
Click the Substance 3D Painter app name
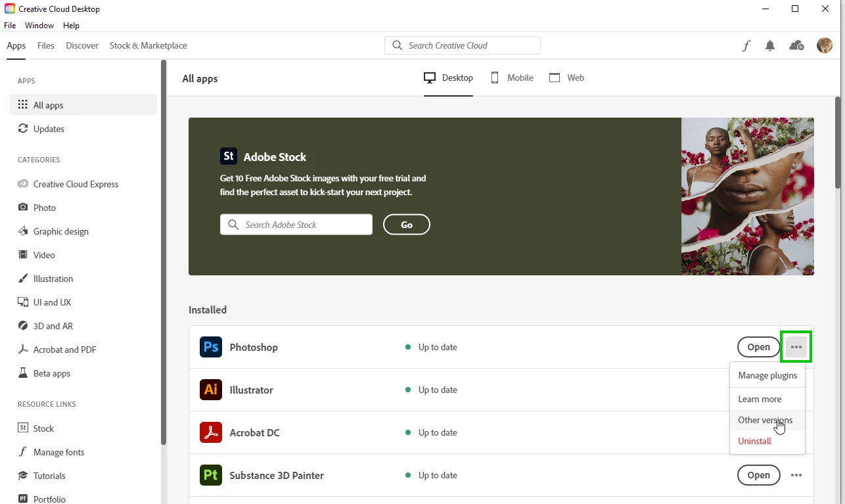277,475
